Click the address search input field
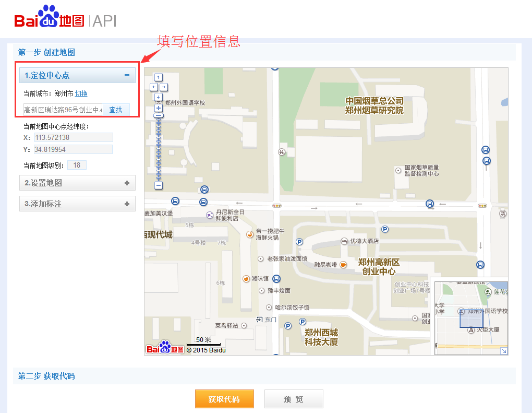The width and height of the screenshot is (532, 413). pos(63,110)
